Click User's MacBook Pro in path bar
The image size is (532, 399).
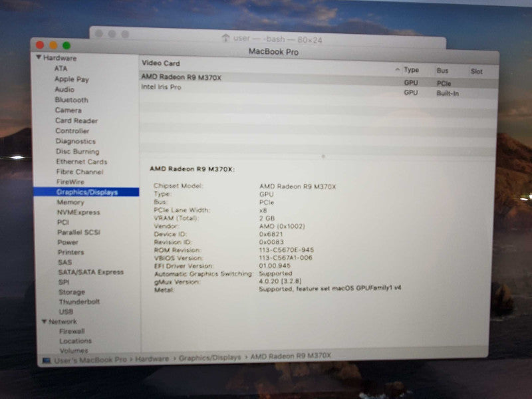(90, 360)
